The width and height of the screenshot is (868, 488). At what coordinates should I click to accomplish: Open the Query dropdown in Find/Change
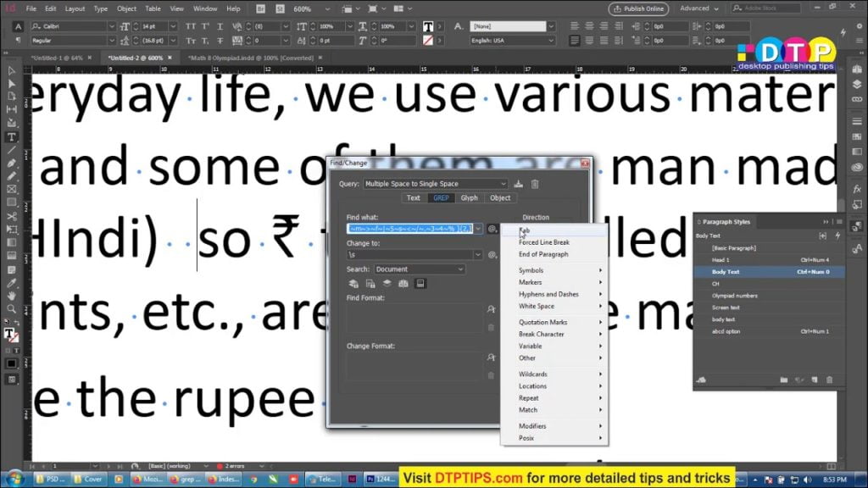(436, 184)
